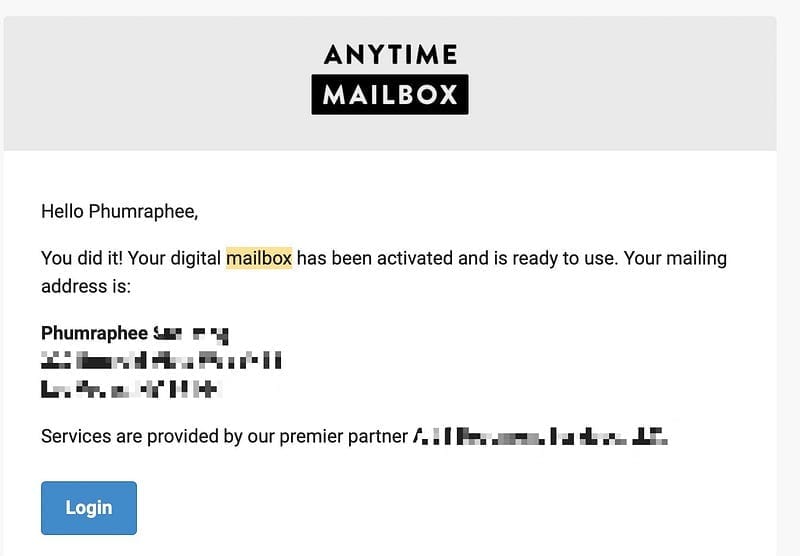Screen dimensions: 800x556
Task: Select the highlighted word mailbox
Action: 259,258
